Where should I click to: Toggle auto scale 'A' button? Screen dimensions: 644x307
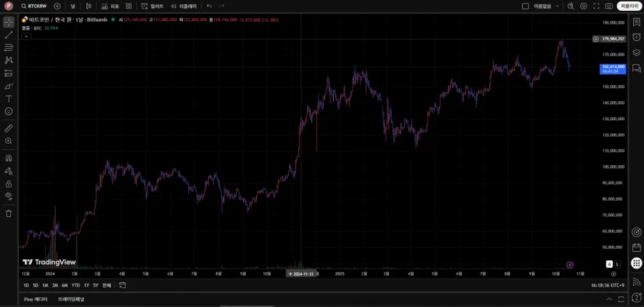point(609,264)
